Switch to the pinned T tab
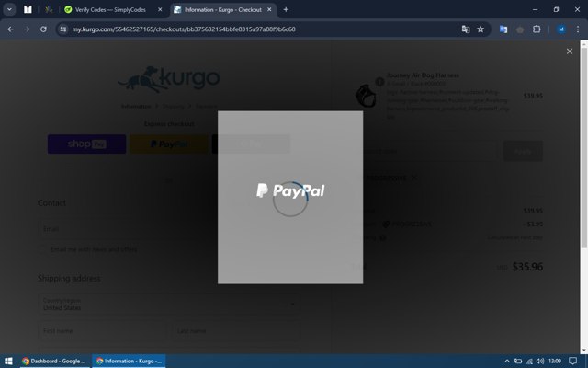Screen dimensions: 588x368 [28, 10]
